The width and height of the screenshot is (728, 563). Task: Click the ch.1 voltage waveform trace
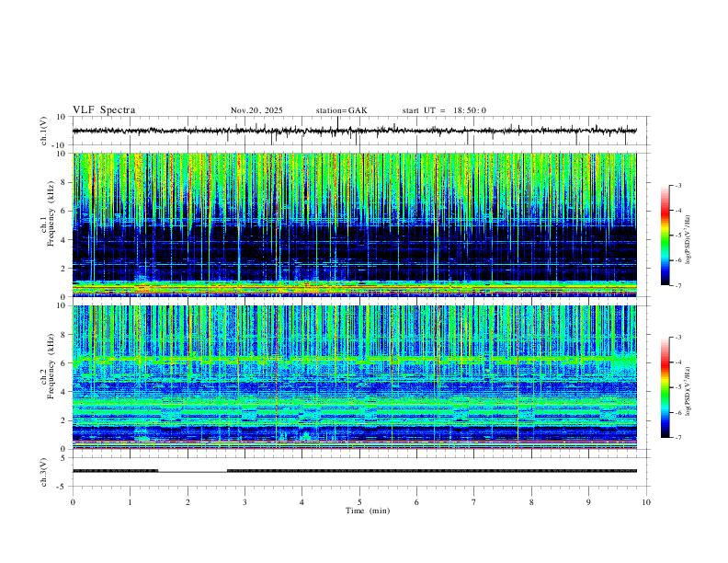pyautogui.click(x=355, y=131)
